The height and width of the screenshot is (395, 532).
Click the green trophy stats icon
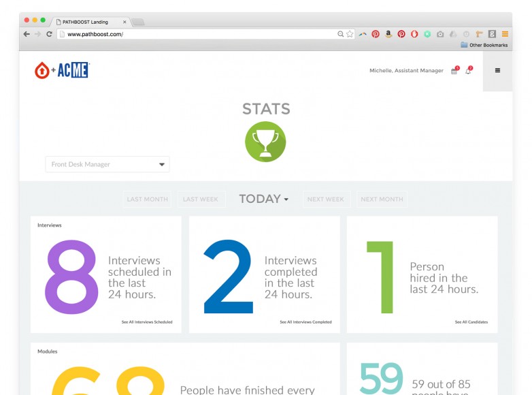coord(265,142)
